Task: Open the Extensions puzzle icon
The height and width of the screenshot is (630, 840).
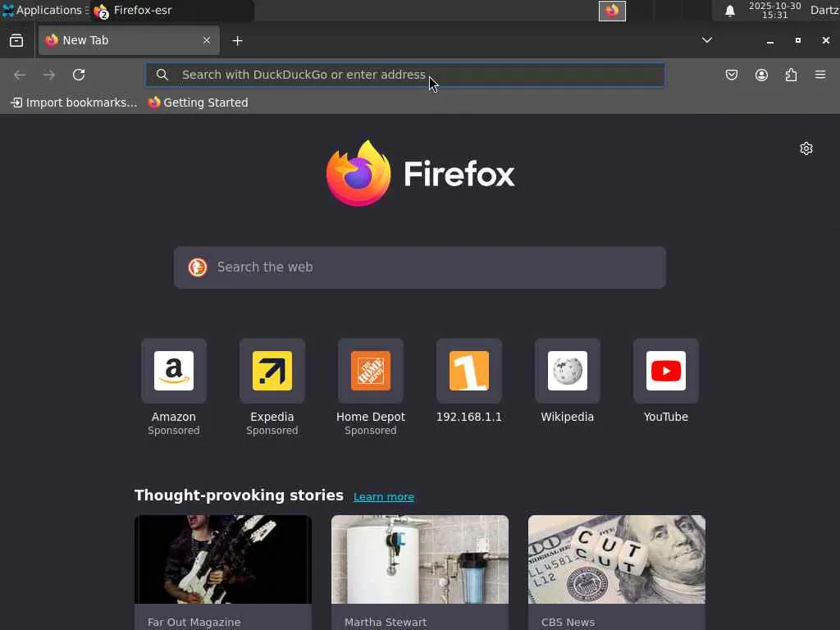Action: 792,75
